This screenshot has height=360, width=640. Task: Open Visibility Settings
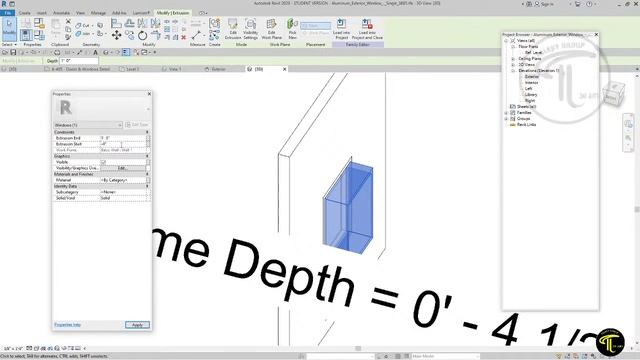pos(251,29)
